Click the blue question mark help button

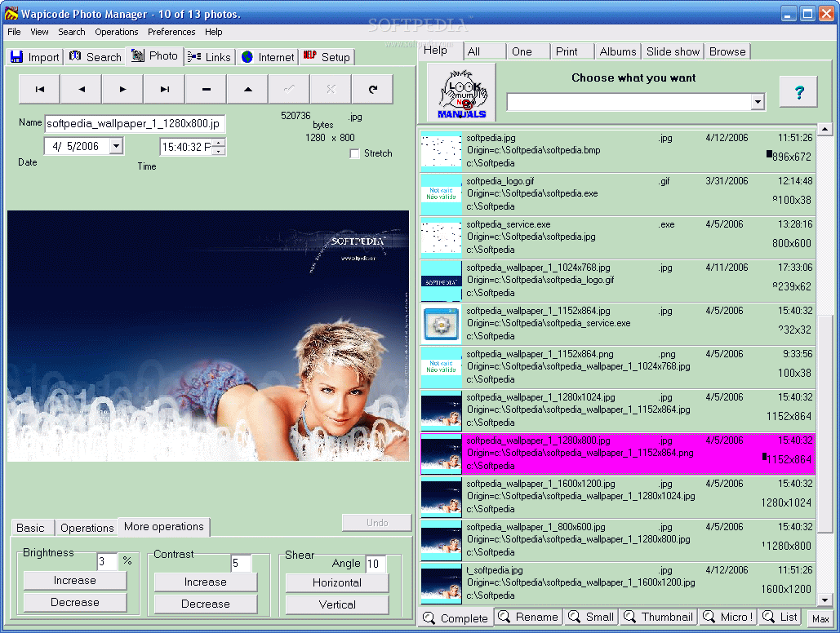(798, 91)
